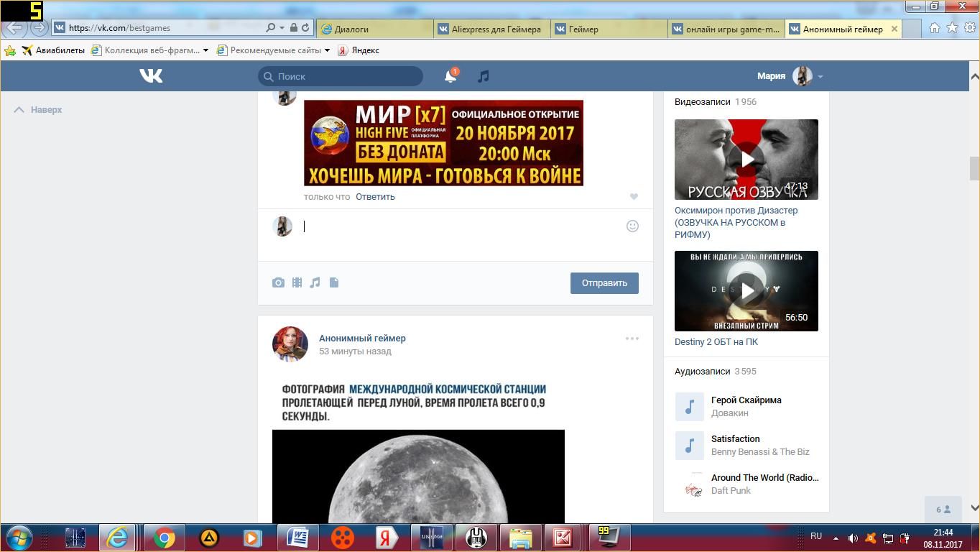This screenshot has width=980, height=552.
Task: Click the Ответить reply link
Action: coord(375,196)
